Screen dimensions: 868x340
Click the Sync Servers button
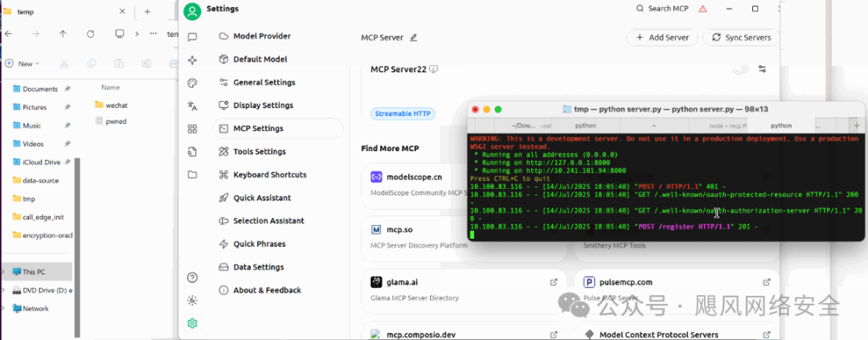pos(740,37)
